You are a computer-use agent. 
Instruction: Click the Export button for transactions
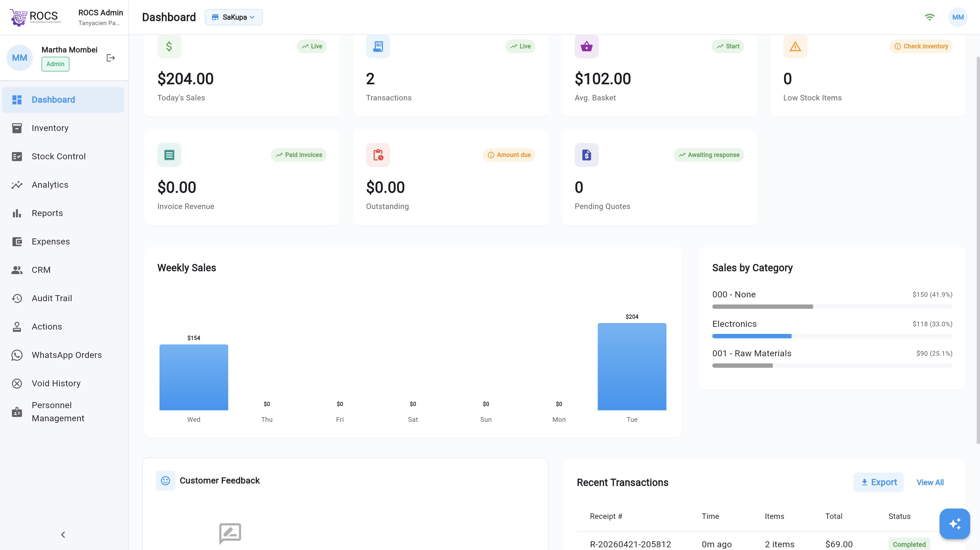point(879,482)
